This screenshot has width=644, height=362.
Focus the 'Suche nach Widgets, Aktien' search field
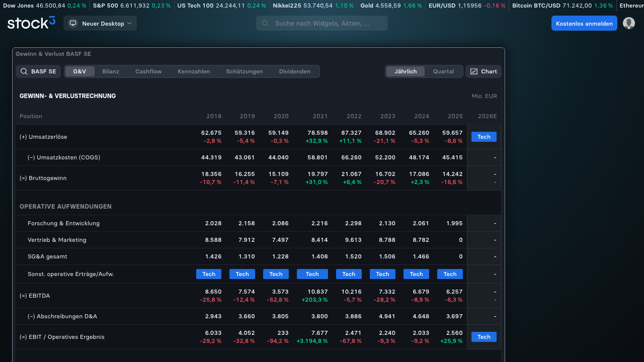click(x=322, y=24)
